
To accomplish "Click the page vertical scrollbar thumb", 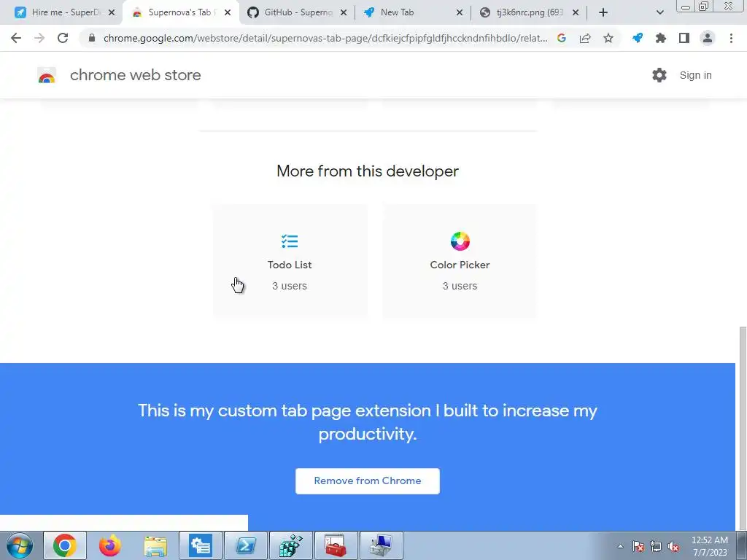I will click(x=743, y=429).
